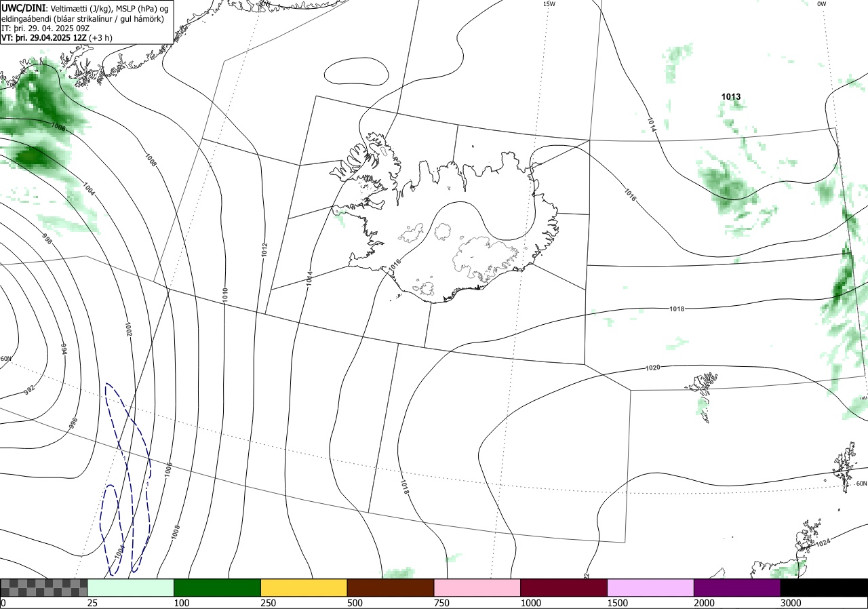Click the '1002' isobar label

[128, 330]
